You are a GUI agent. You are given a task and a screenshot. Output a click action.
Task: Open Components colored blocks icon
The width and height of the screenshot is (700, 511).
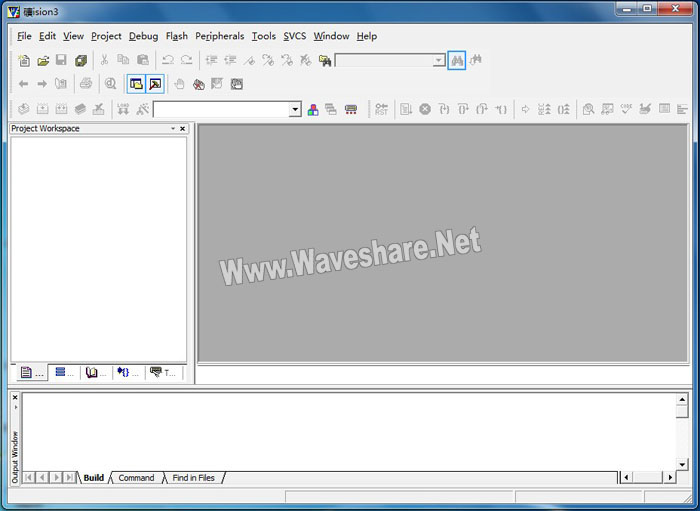point(313,109)
